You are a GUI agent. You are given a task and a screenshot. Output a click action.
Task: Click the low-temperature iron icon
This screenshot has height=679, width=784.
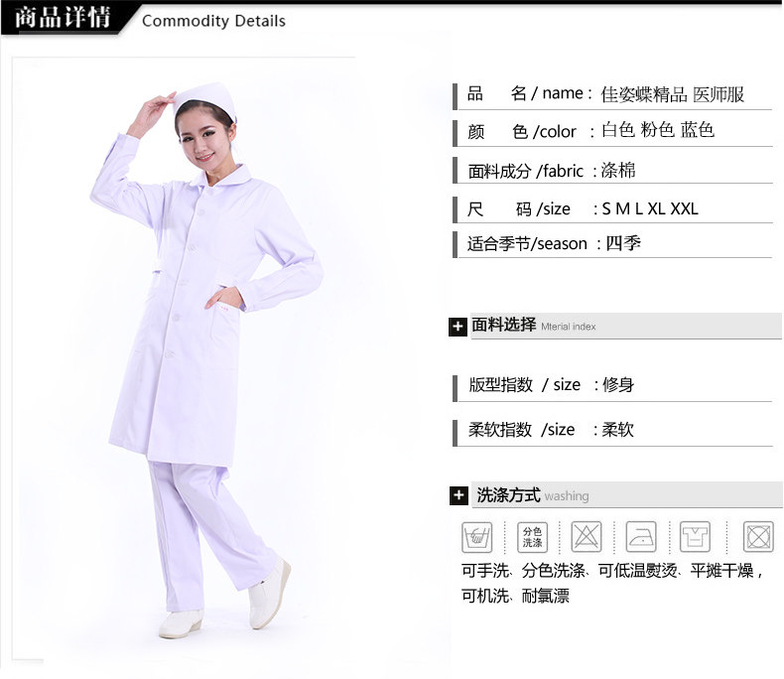coord(641,536)
